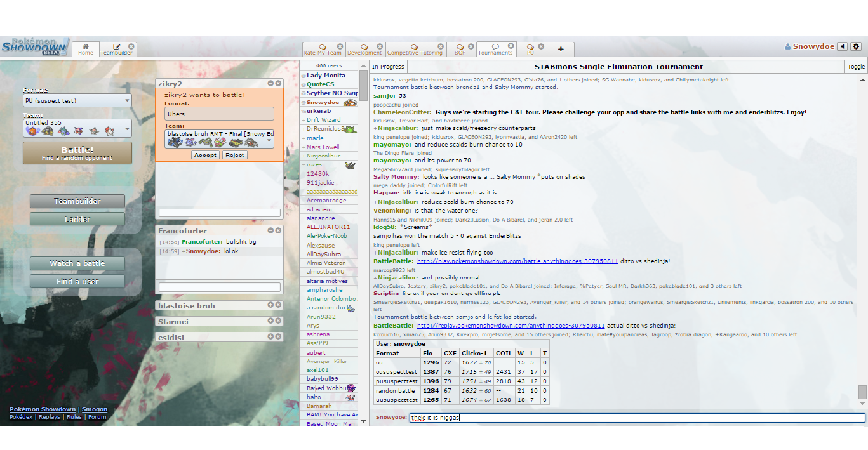Click the Find a user button

tap(77, 281)
